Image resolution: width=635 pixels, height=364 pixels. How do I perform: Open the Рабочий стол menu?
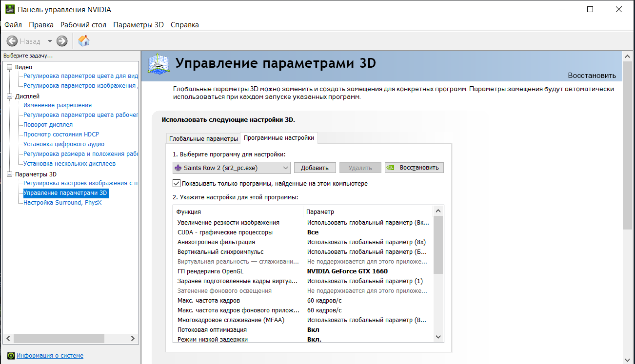tap(83, 25)
